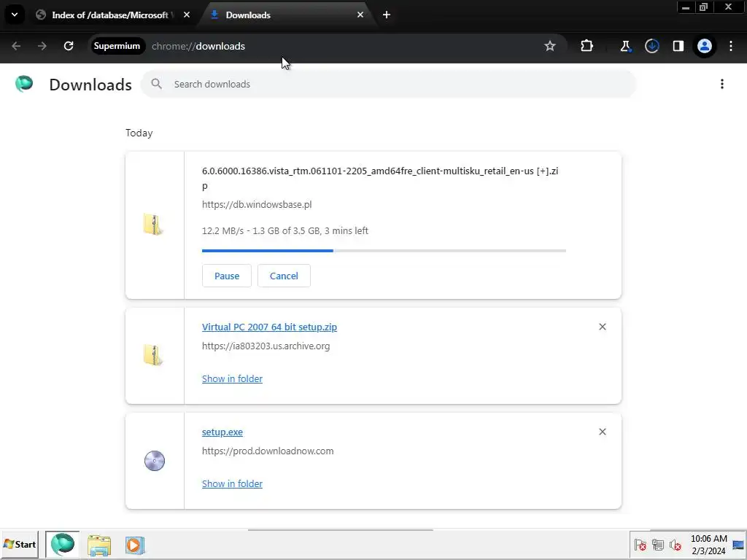Remove Virtual PC 2007 entry from list

[602, 327]
